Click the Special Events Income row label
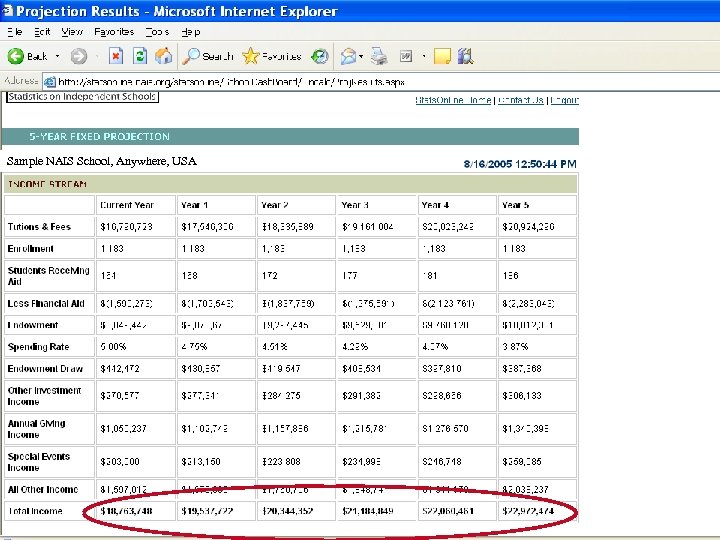This screenshot has height=540, width=720. [x=39, y=462]
